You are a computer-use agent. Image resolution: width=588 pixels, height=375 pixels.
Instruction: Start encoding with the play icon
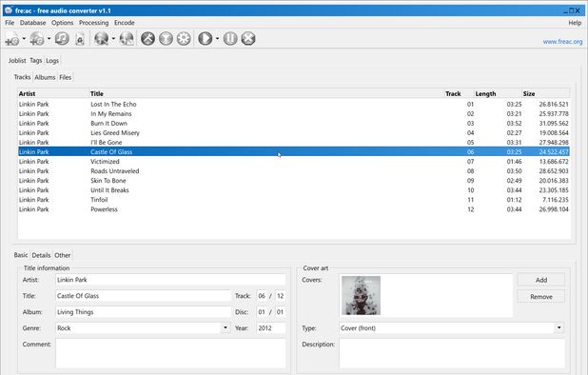206,39
